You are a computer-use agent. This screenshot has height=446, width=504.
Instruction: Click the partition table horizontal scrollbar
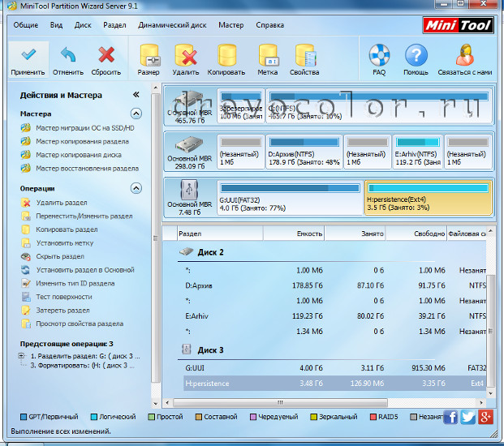pos(280,402)
